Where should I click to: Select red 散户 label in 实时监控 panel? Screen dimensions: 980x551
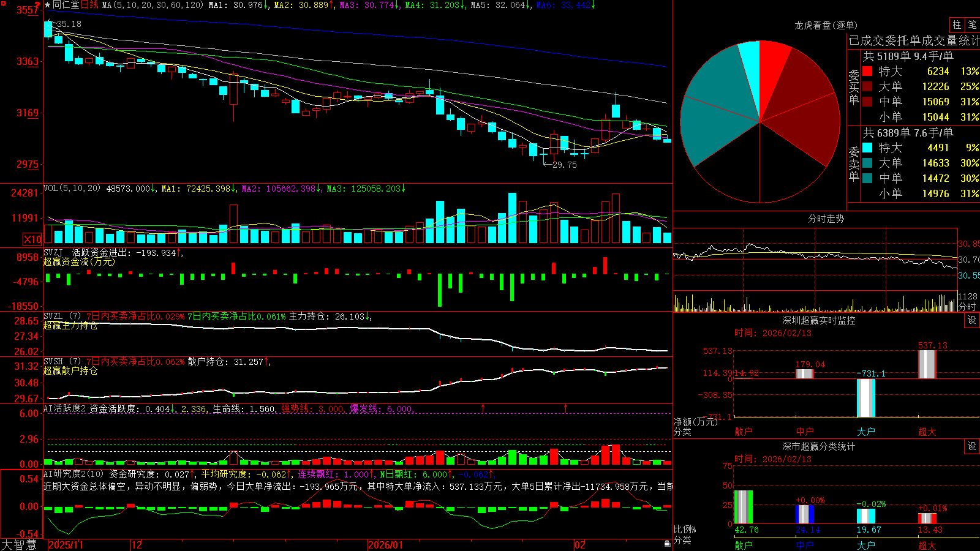pos(744,432)
